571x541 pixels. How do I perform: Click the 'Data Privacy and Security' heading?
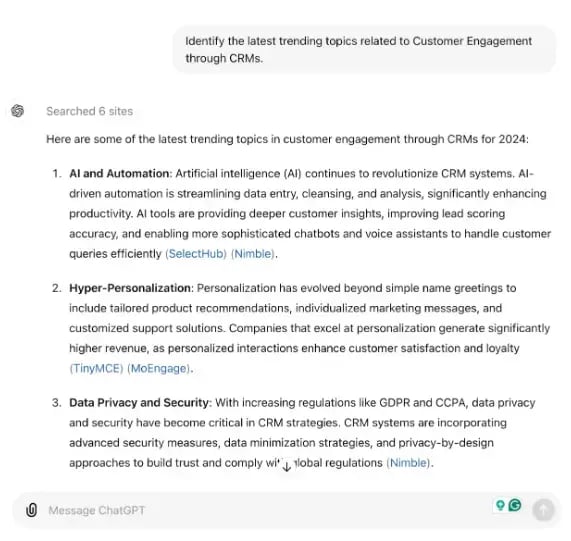139,403
